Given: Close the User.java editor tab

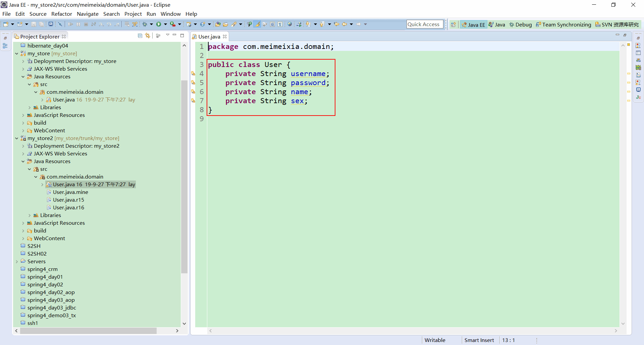Looking at the screenshot, I should pyautogui.click(x=225, y=37).
